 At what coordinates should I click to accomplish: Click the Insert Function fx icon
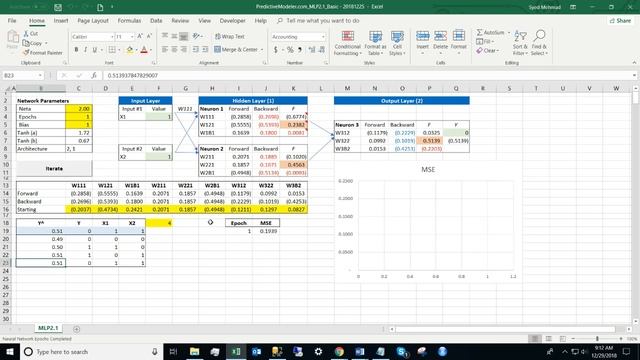[94, 76]
